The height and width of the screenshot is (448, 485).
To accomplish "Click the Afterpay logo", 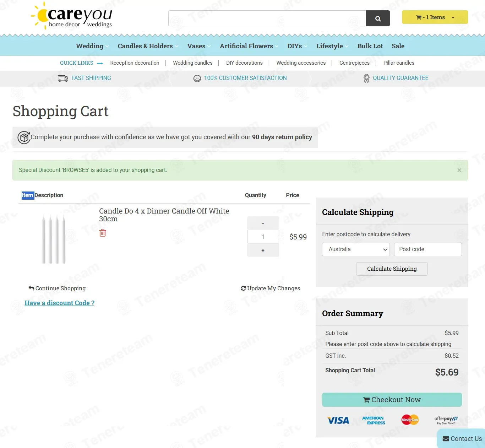I will click(x=446, y=420).
